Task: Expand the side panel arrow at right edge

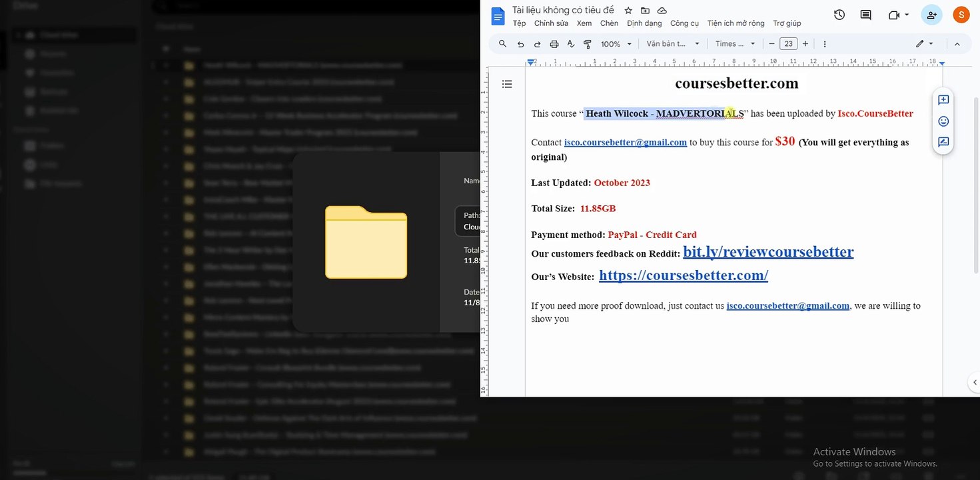Action: (975, 382)
